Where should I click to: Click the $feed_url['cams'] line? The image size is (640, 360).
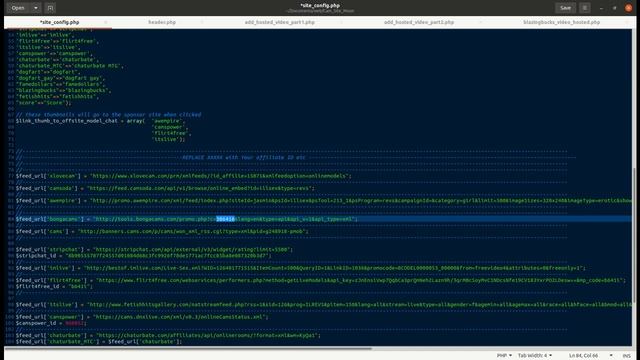click(x=162, y=231)
